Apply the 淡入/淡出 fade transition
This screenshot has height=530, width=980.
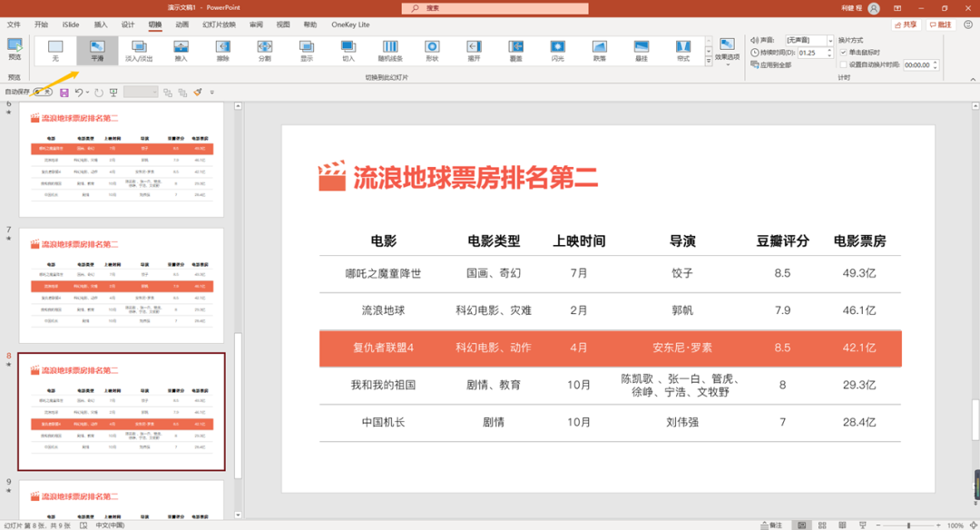point(139,50)
